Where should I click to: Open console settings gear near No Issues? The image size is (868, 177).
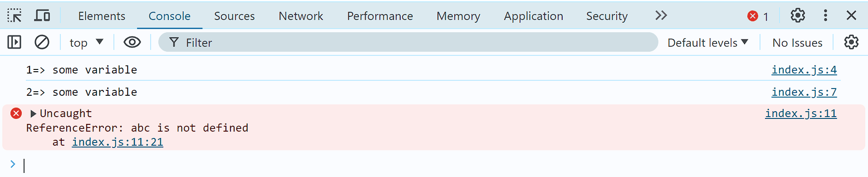click(x=851, y=42)
